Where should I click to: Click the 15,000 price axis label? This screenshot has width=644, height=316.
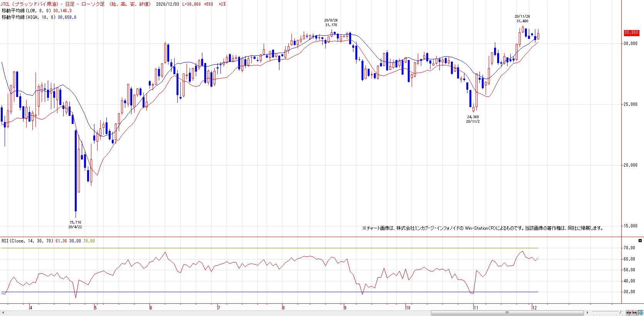coord(631,226)
